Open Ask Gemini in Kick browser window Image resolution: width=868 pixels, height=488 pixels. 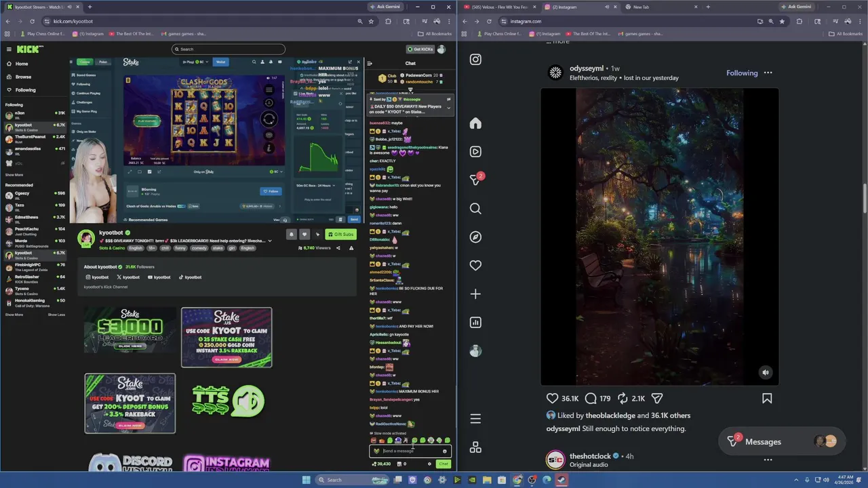pyautogui.click(x=384, y=7)
